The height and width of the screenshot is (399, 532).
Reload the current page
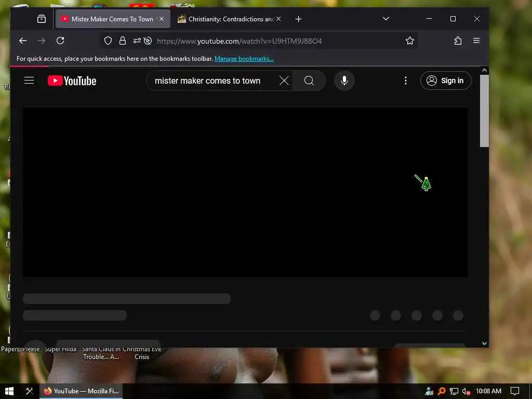(60, 41)
